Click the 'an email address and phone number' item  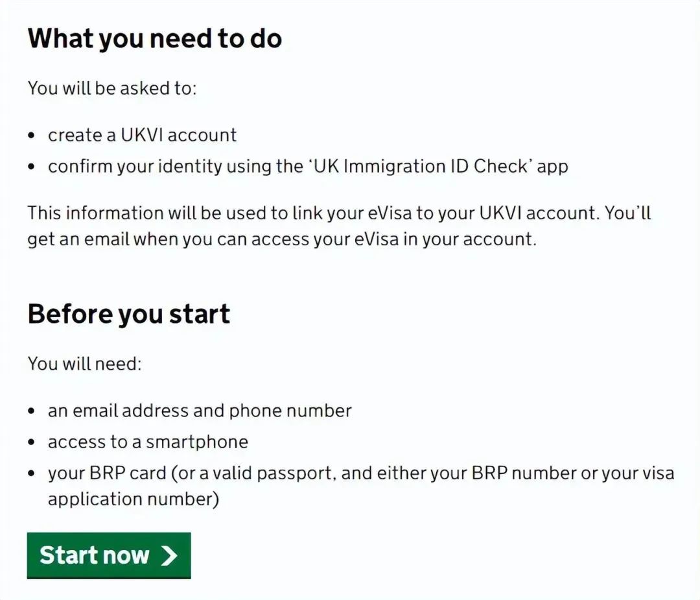[x=200, y=411]
